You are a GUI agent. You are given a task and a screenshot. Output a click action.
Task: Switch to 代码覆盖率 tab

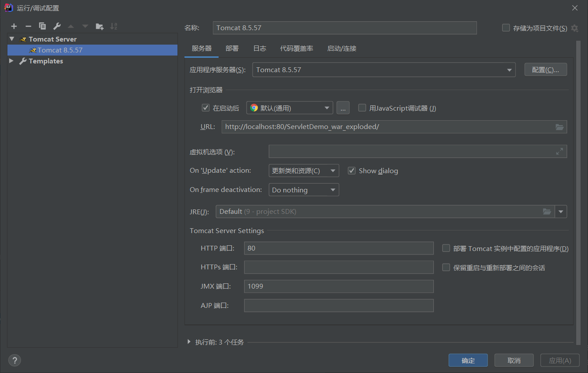tap(296, 49)
